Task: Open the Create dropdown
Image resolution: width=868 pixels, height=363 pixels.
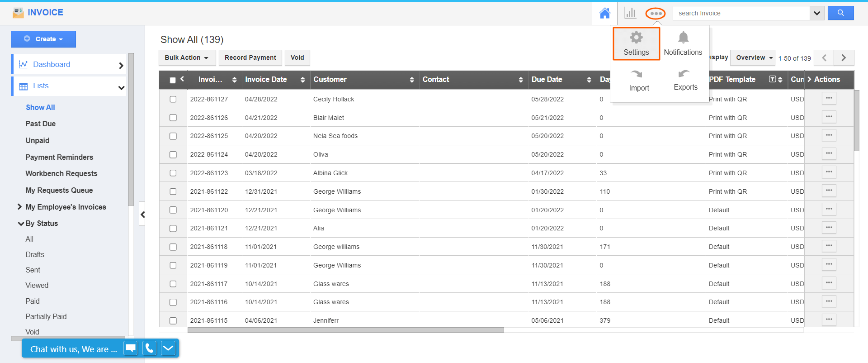Action: [43, 39]
